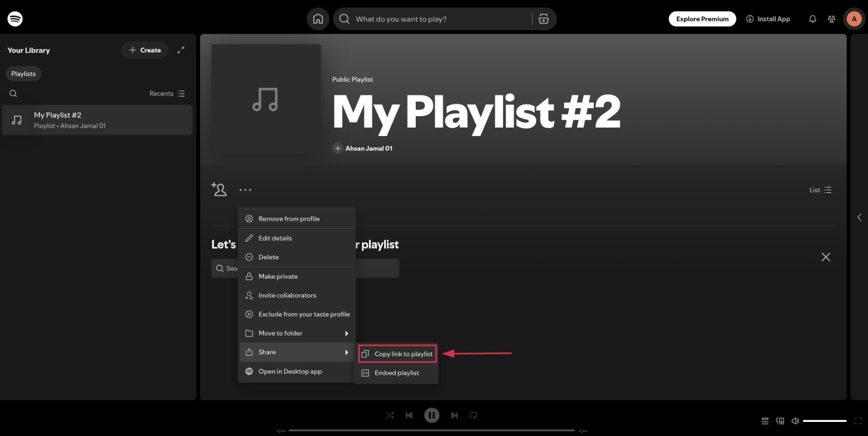Open the Friend Activity icon

click(832, 19)
